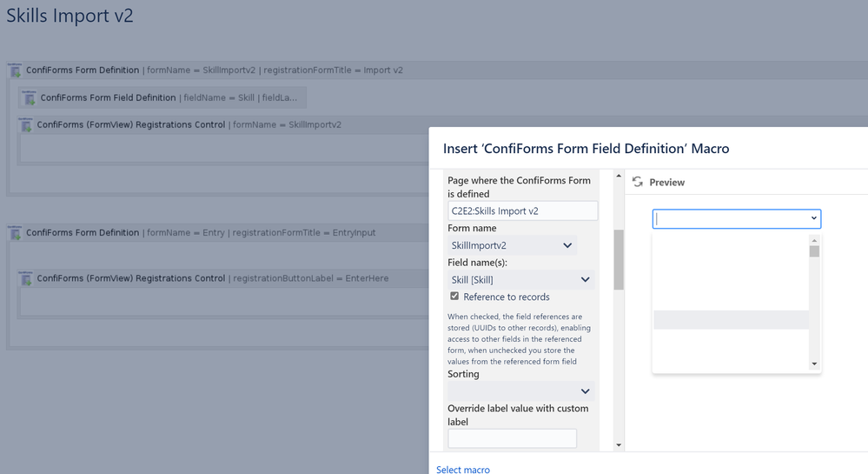Click the Reference to records help text
The image size is (868, 474).
click(x=520, y=338)
